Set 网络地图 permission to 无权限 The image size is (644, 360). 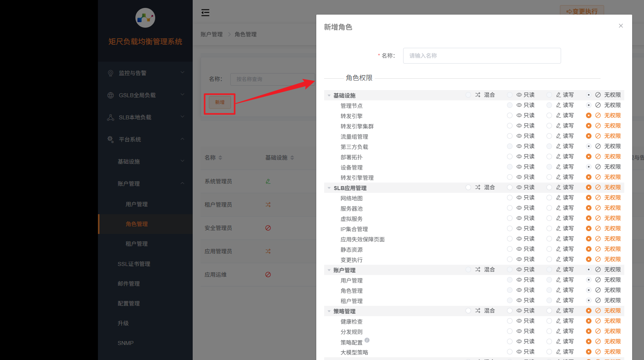click(x=588, y=198)
